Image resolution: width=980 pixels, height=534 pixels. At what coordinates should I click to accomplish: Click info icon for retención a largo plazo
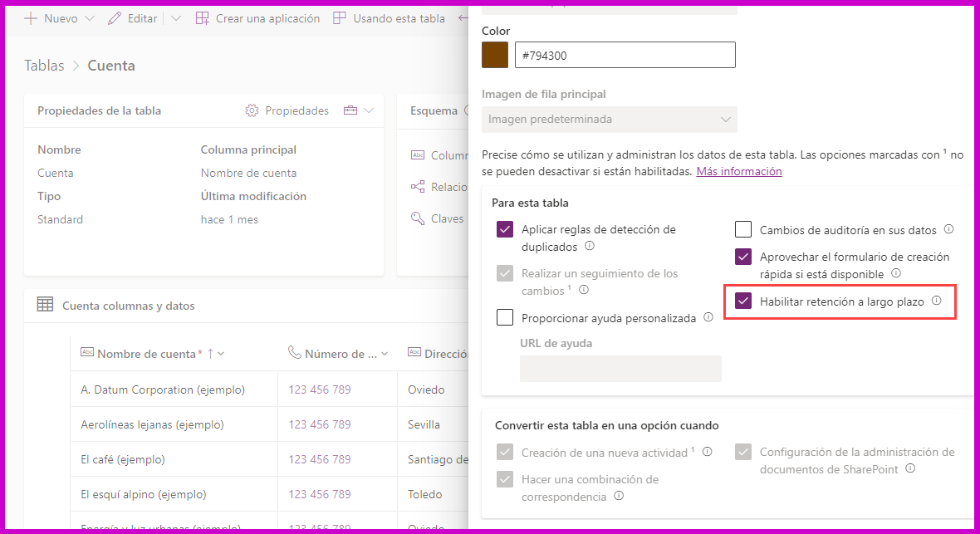tap(936, 301)
